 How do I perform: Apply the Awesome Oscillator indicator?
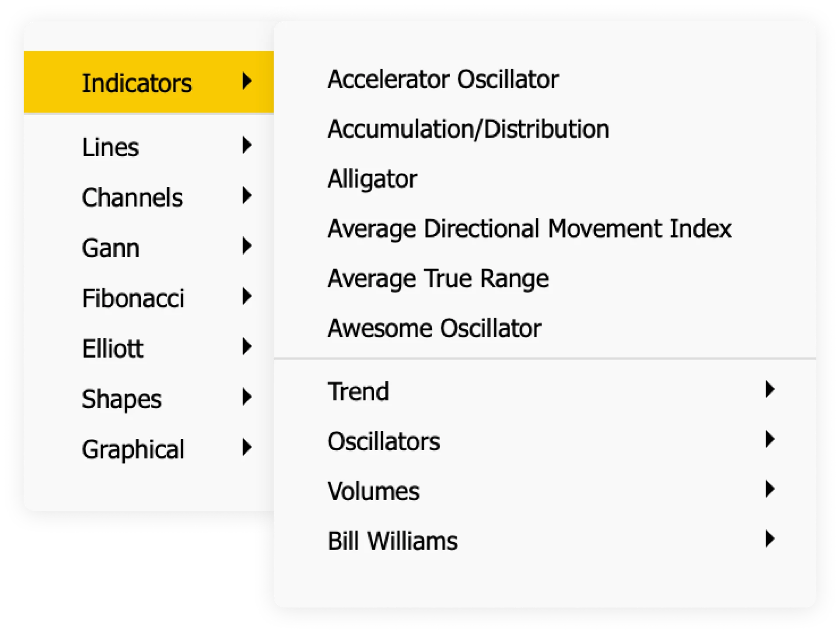[x=434, y=328]
